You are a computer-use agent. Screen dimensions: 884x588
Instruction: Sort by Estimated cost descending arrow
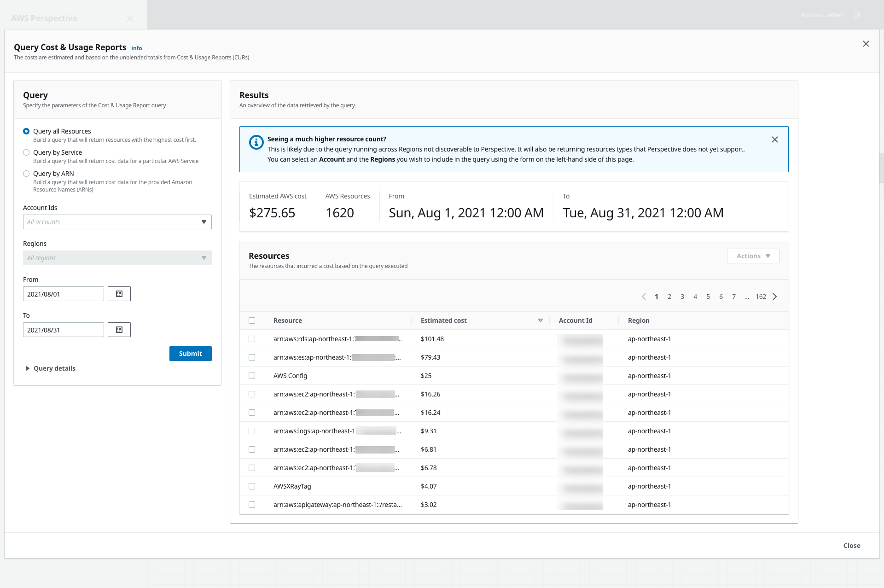[x=541, y=320]
